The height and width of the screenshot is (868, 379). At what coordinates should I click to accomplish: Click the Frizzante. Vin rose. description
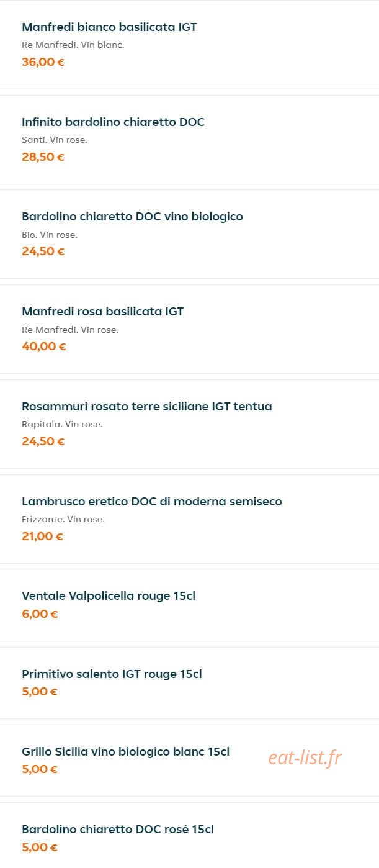click(x=63, y=520)
